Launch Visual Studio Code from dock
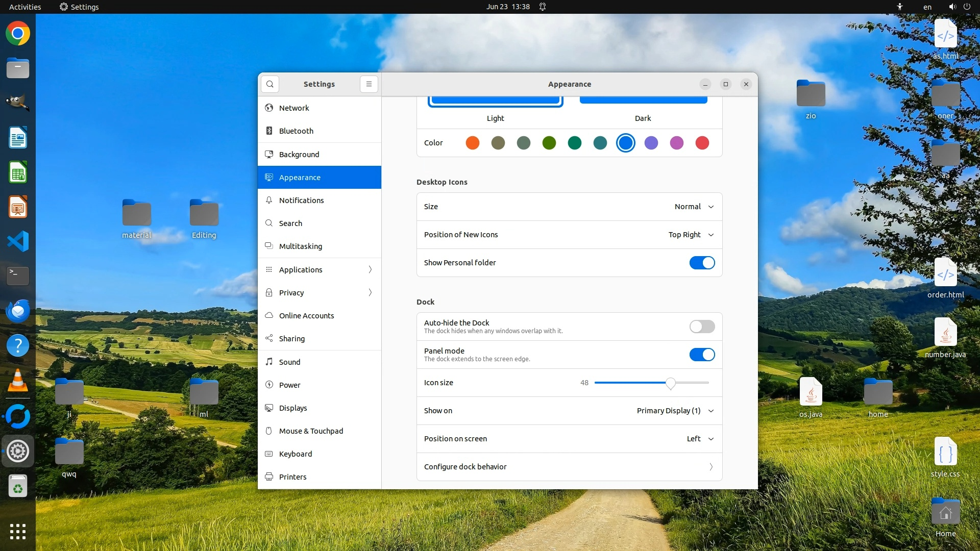 18,241
